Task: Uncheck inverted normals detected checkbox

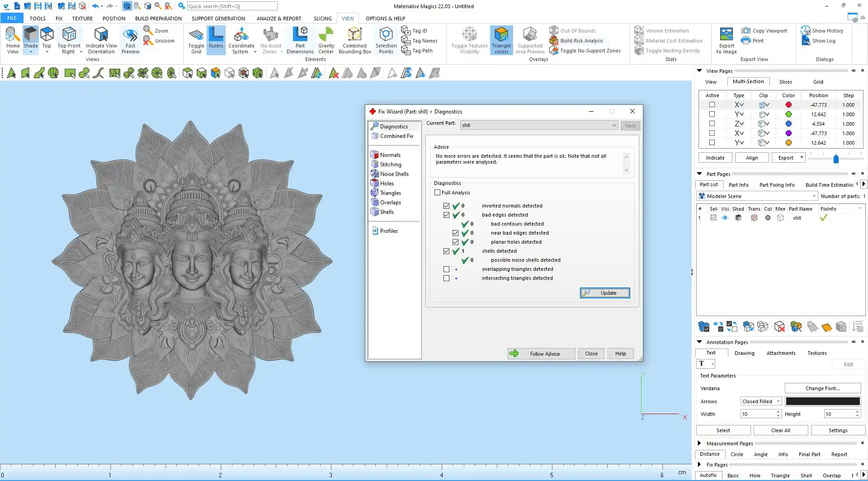Action: pos(446,206)
